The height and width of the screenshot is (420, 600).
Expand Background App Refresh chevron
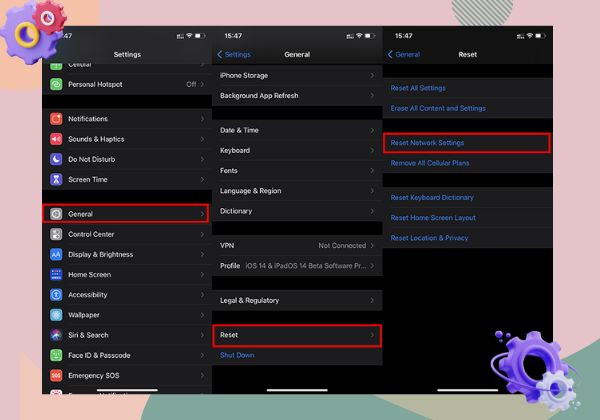coord(372,95)
